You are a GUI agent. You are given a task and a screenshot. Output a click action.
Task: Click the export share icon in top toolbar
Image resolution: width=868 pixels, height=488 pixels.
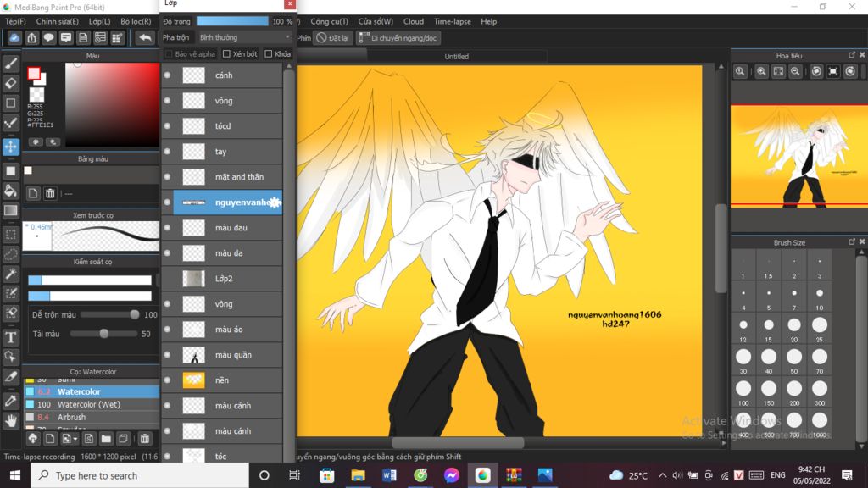click(31, 37)
